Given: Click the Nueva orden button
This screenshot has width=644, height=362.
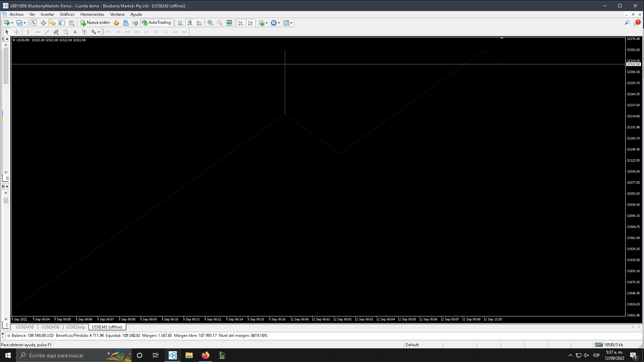Looking at the screenshot, I should click(95, 23).
